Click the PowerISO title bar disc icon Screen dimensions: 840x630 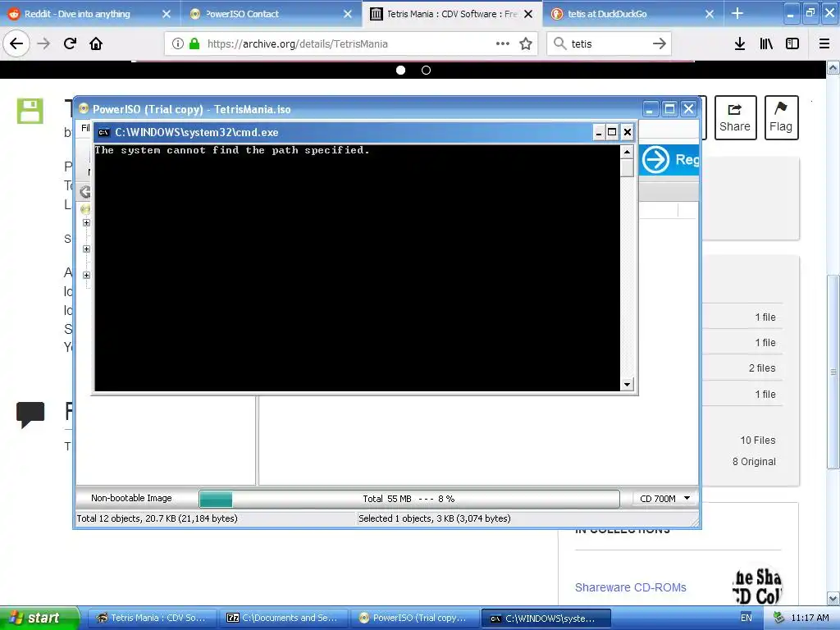[84, 109]
